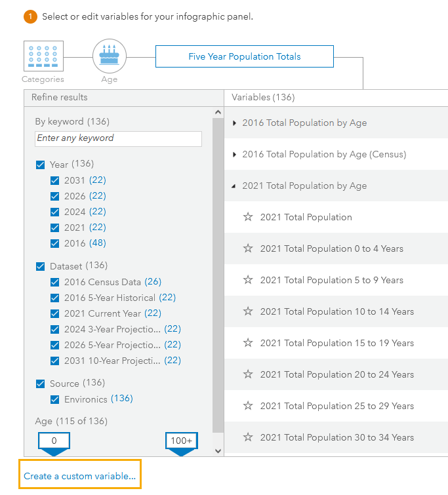Expand 2016 Total Population by Age group
Image resolution: width=448 pixels, height=495 pixels.
235,123
